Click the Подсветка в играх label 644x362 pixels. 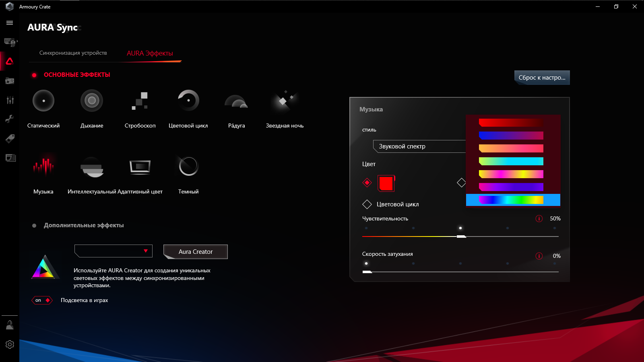pos(85,300)
